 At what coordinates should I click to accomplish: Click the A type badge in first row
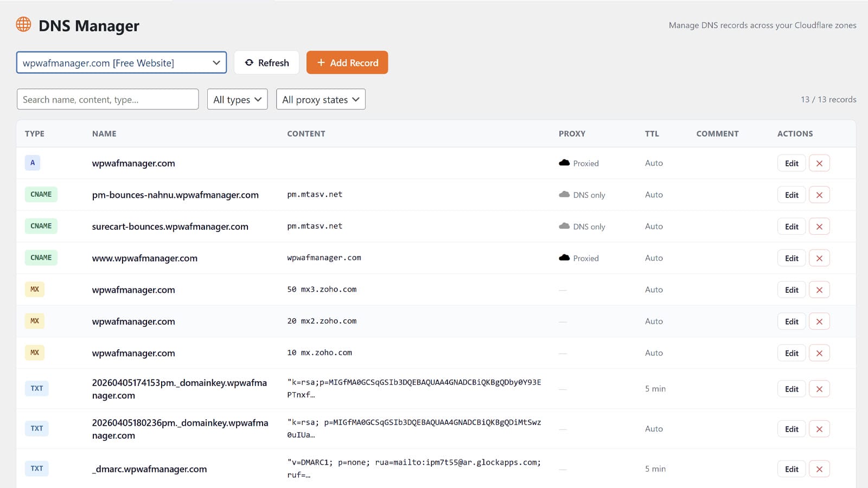coord(33,163)
